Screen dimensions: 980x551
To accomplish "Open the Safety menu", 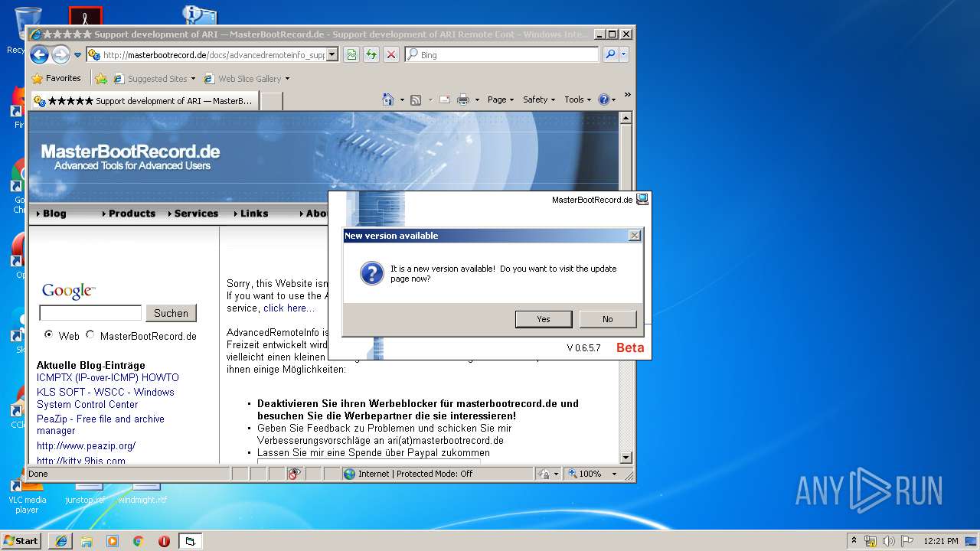I will pyautogui.click(x=539, y=99).
